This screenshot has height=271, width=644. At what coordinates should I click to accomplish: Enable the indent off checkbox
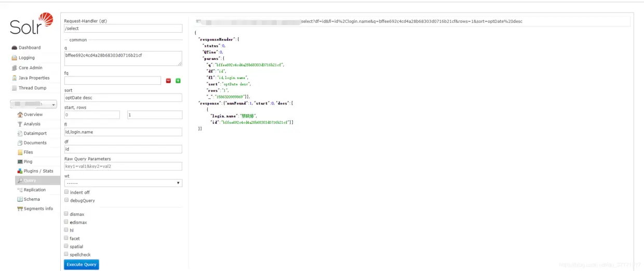click(66, 192)
